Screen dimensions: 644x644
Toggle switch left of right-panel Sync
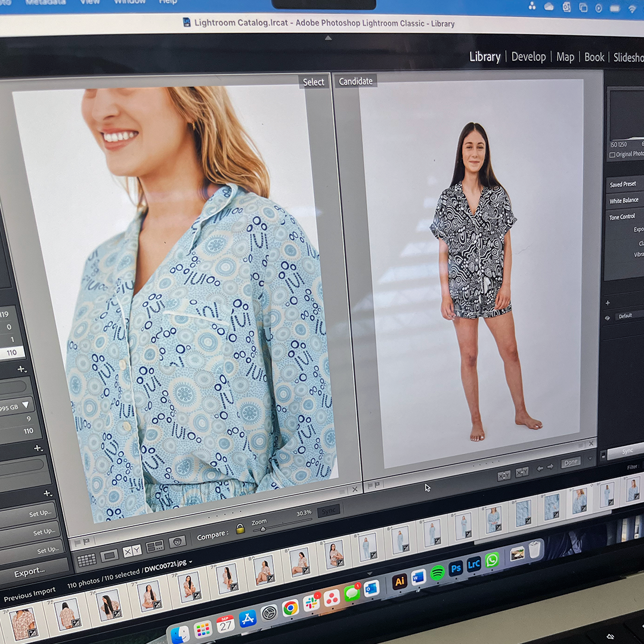pos(603,455)
